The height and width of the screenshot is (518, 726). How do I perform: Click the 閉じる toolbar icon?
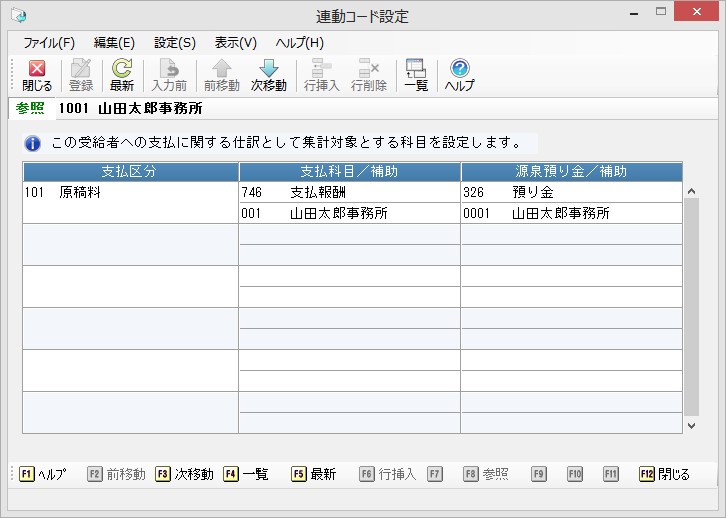tap(37, 69)
